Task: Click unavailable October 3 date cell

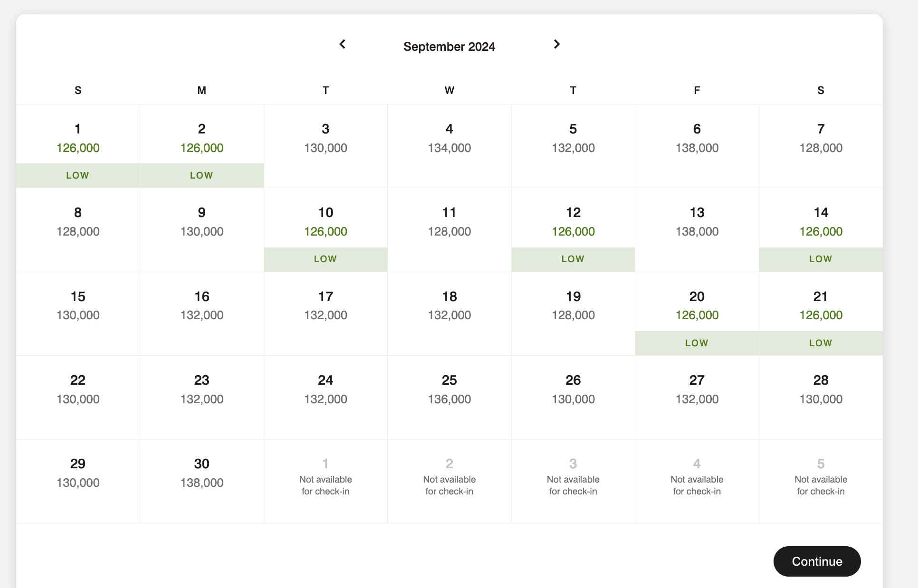Action: tap(573, 481)
